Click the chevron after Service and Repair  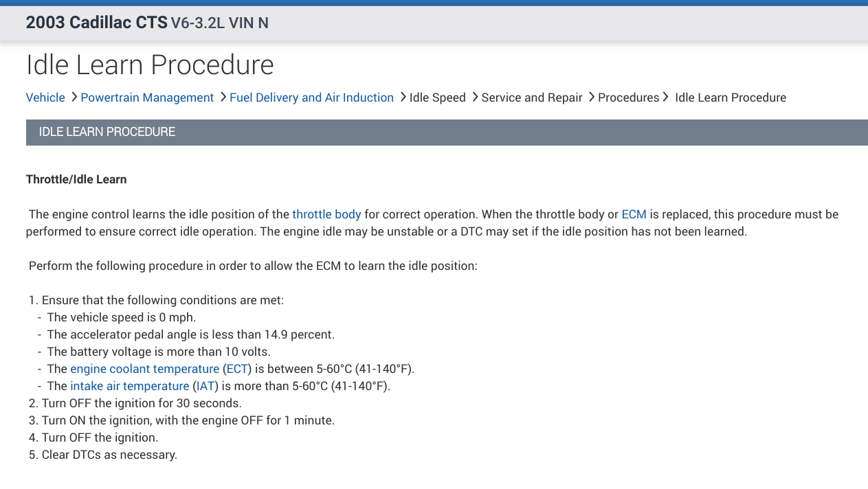point(591,98)
